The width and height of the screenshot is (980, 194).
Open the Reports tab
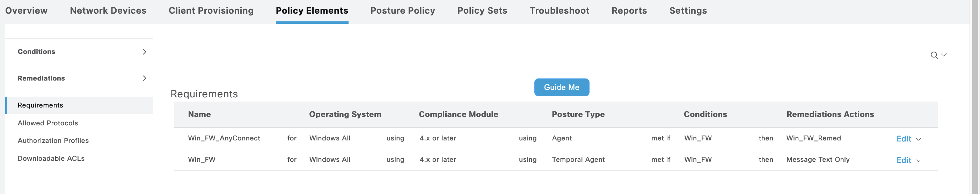629,11
